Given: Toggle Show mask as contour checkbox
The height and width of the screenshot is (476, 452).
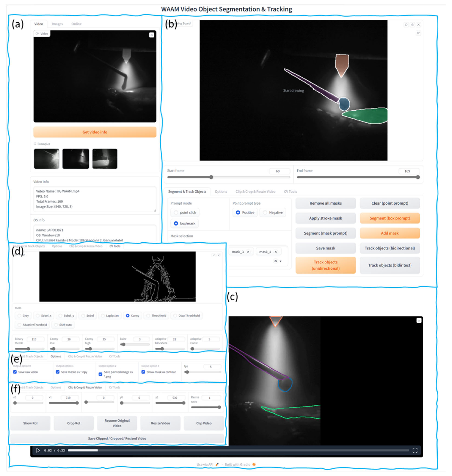Looking at the screenshot, I should (143, 372).
